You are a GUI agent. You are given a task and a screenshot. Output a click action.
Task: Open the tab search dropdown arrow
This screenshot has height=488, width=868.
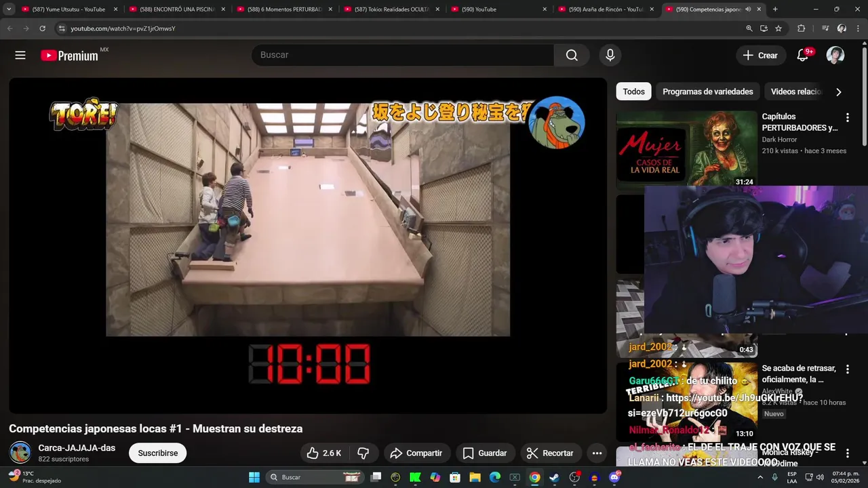9,9
